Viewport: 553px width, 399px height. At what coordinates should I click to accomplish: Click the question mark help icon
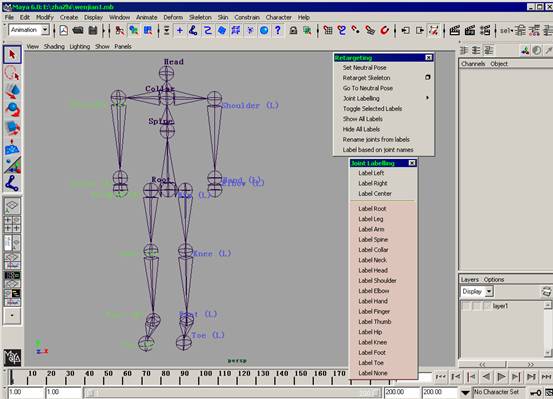click(x=278, y=30)
